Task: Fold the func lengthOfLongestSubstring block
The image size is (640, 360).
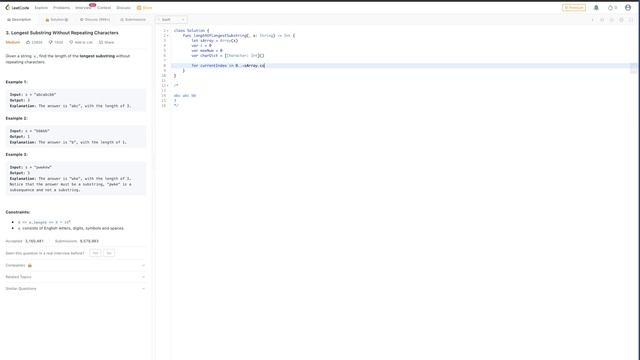Action: (168, 36)
